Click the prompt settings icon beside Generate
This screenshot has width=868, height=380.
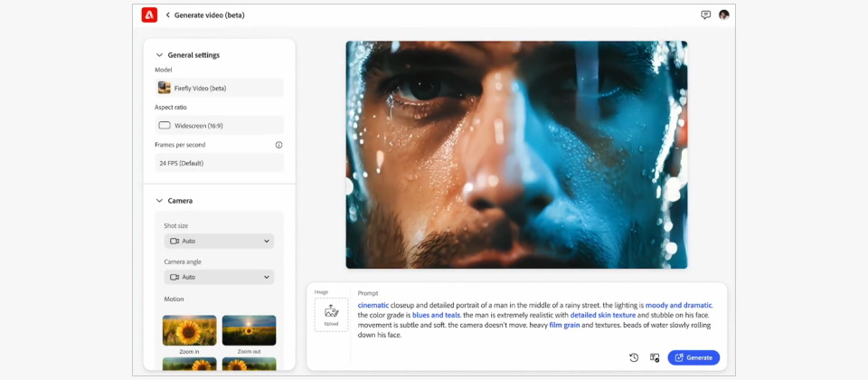(655, 357)
